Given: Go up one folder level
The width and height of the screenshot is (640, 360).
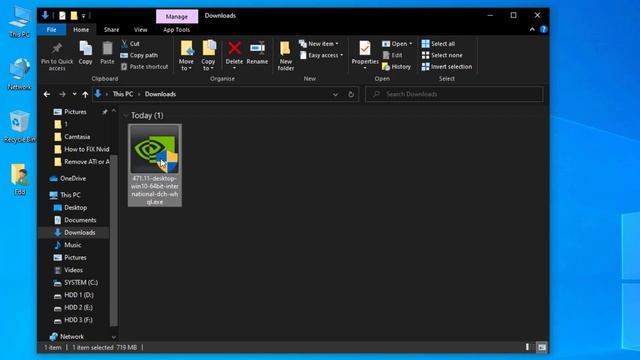Looking at the screenshot, I should click(x=85, y=94).
